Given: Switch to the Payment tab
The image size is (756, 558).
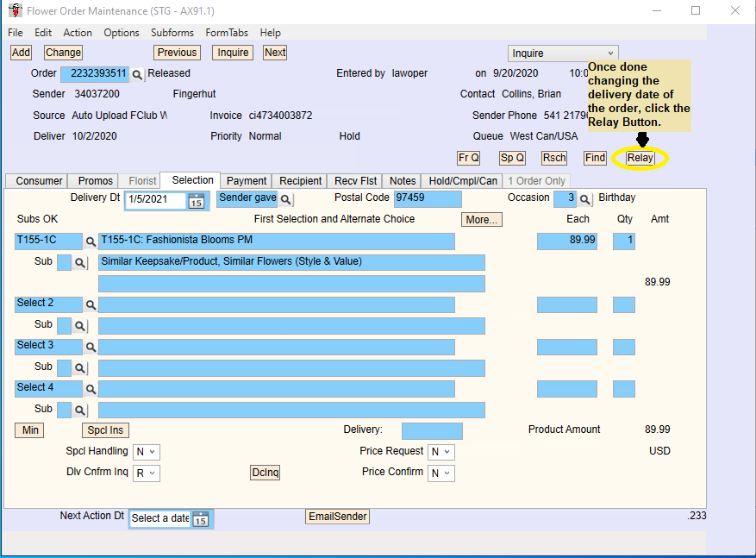Looking at the screenshot, I should click(247, 181).
